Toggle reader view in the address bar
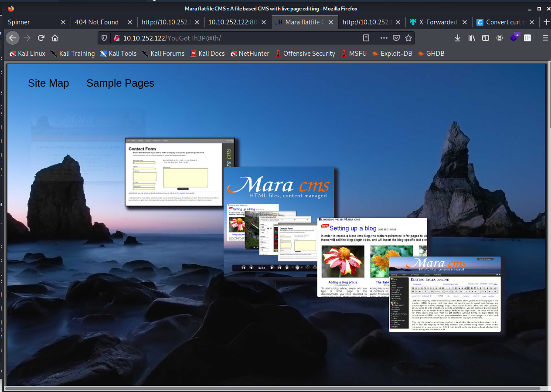This screenshot has height=392, width=551. point(366,38)
